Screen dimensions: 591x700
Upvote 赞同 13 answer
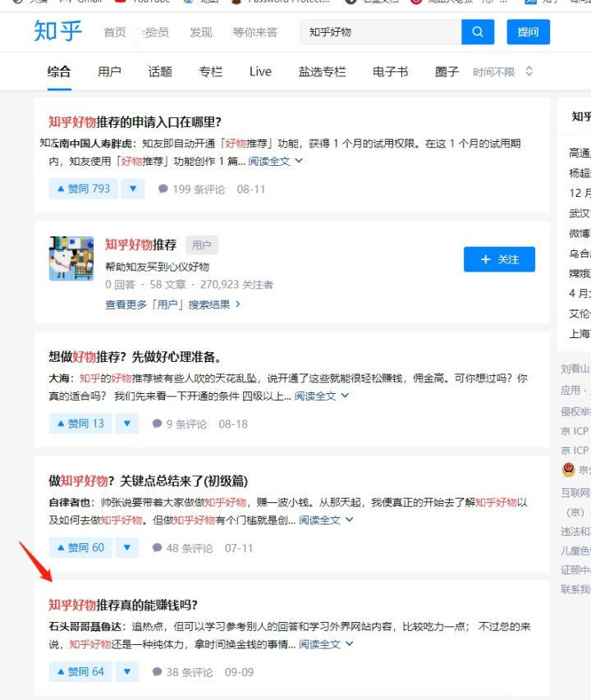(80, 423)
